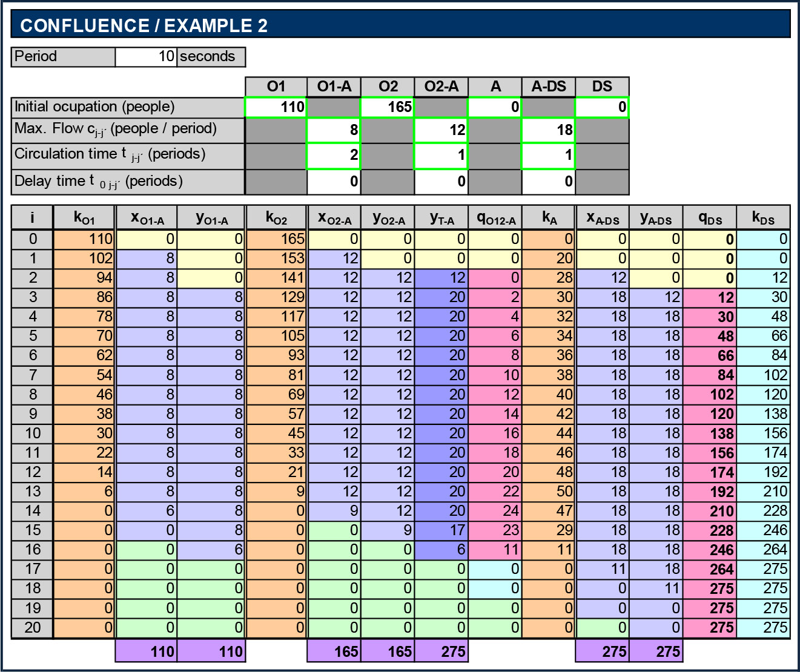800x672 pixels.
Task: Click the yO1-A column header
Action: point(211,217)
